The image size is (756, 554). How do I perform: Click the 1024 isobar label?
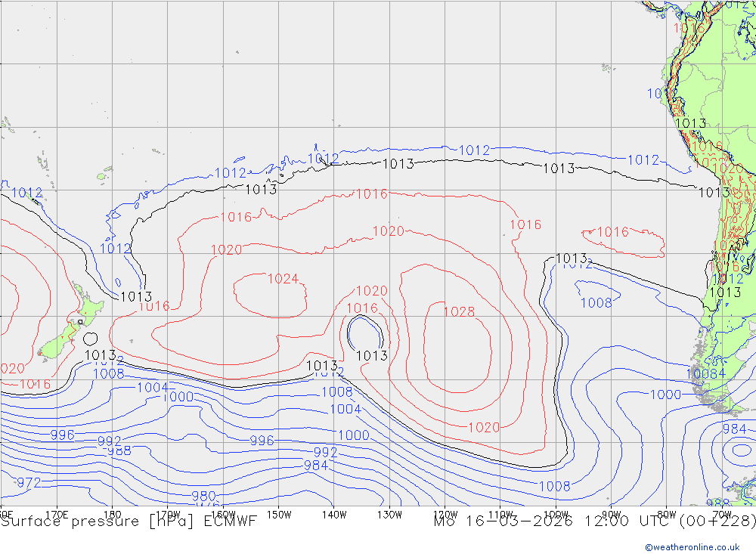283,279
